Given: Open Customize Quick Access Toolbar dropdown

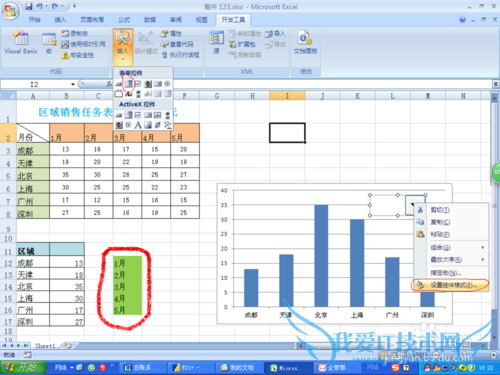Looking at the screenshot, I should [x=74, y=6].
